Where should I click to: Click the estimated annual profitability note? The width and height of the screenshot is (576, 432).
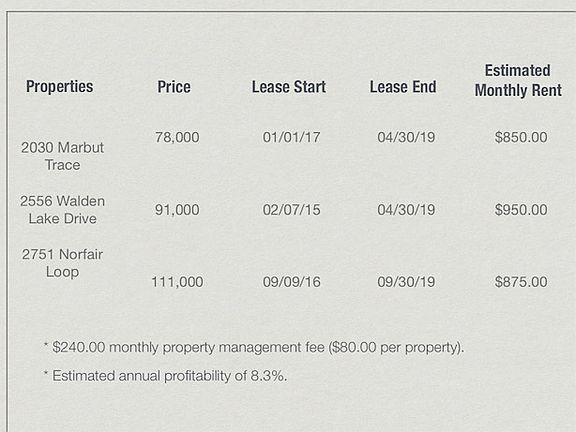[165, 376]
